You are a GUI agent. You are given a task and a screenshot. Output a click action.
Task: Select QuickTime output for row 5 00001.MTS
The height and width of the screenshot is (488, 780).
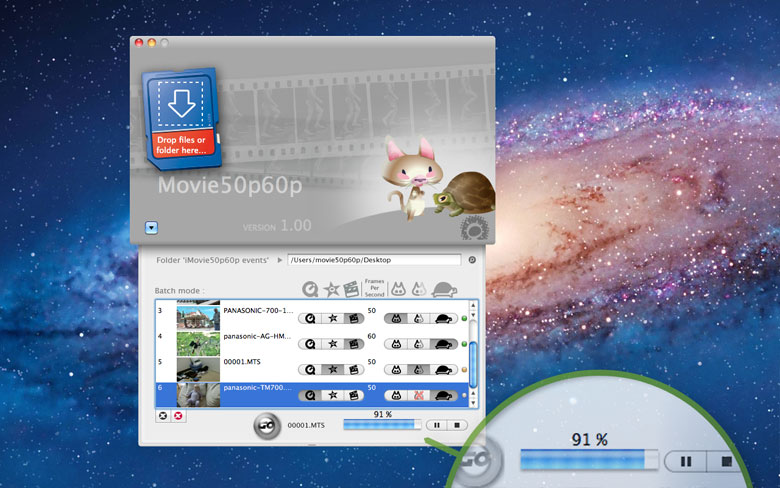(309, 370)
